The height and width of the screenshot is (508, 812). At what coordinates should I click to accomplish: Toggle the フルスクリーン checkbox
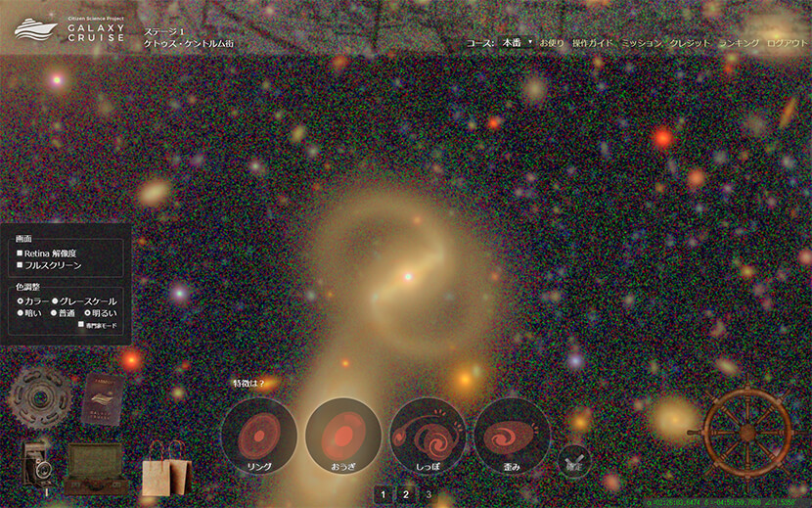(20, 265)
